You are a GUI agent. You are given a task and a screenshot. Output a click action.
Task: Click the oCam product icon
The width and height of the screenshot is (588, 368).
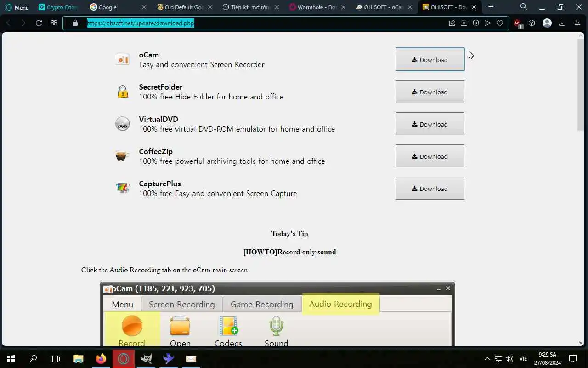click(122, 59)
